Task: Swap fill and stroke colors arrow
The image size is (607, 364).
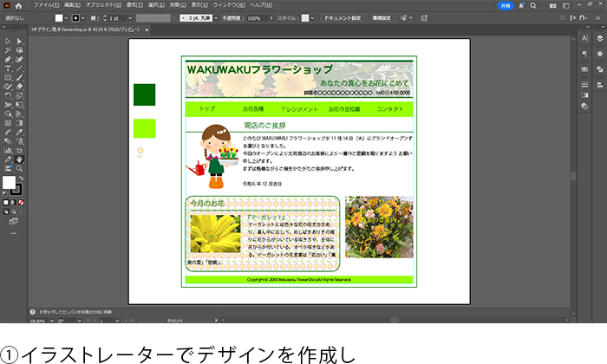Action: click(x=21, y=179)
